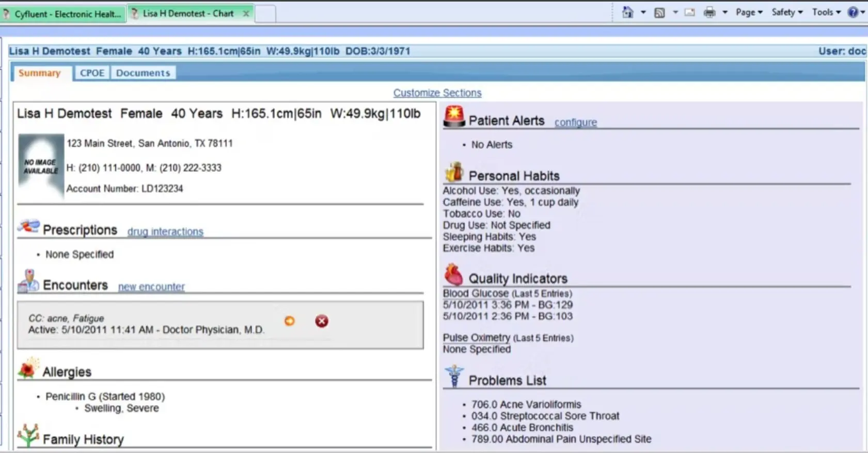Click the Prescriptions pills icon
The image size is (868, 453).
[28, 226]
